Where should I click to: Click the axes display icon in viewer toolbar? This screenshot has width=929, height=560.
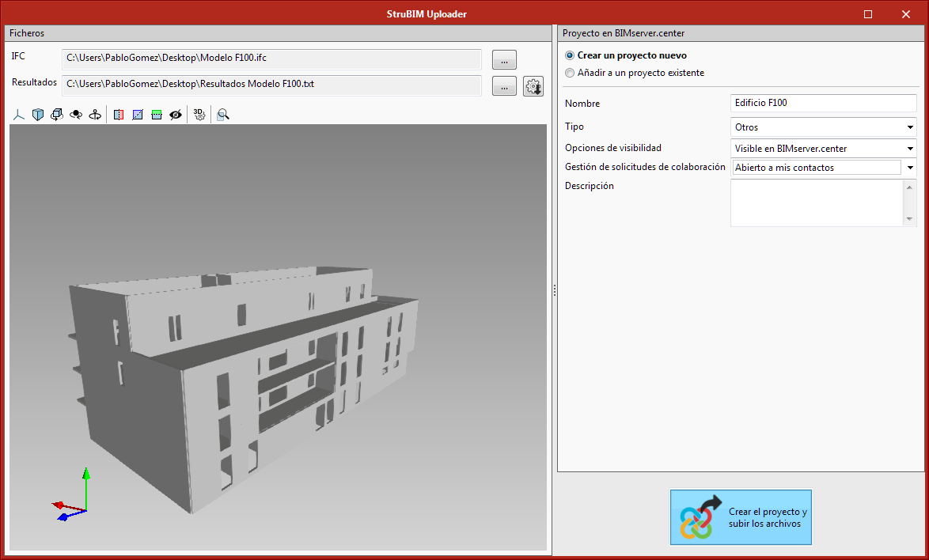(x=19, y=115)
